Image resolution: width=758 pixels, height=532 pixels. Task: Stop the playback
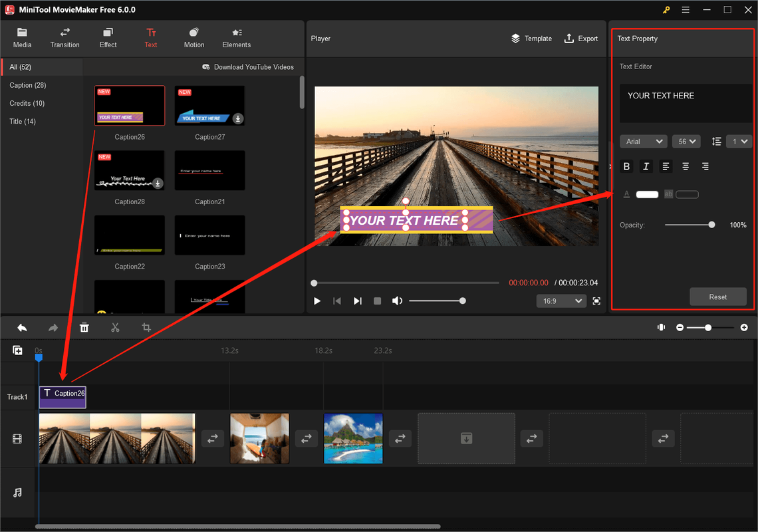[x=378, y=301]
